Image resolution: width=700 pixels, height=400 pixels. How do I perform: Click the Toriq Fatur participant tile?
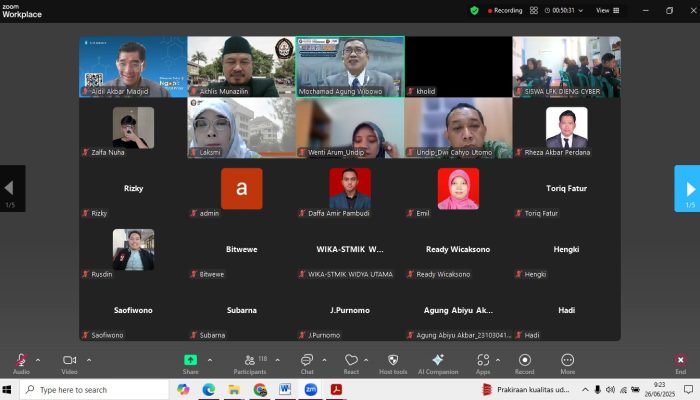tap(567, 189)
